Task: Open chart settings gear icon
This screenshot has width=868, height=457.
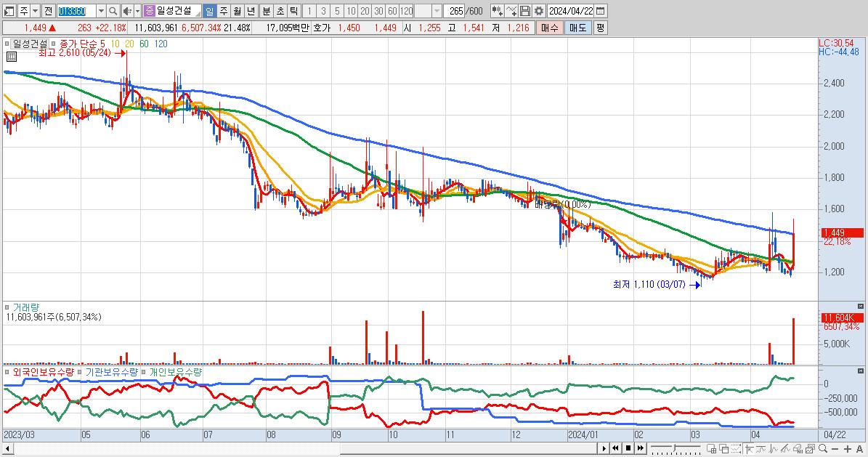Action: 539,10
